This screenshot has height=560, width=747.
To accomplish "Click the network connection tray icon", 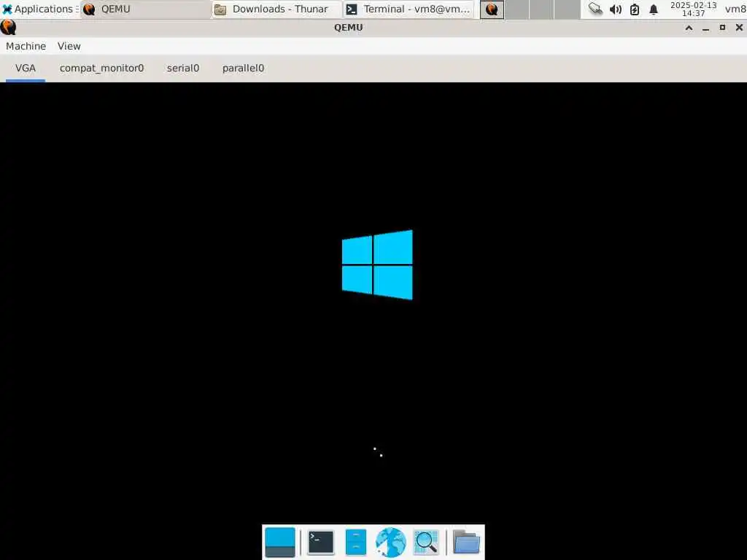I will pos(595,9).
